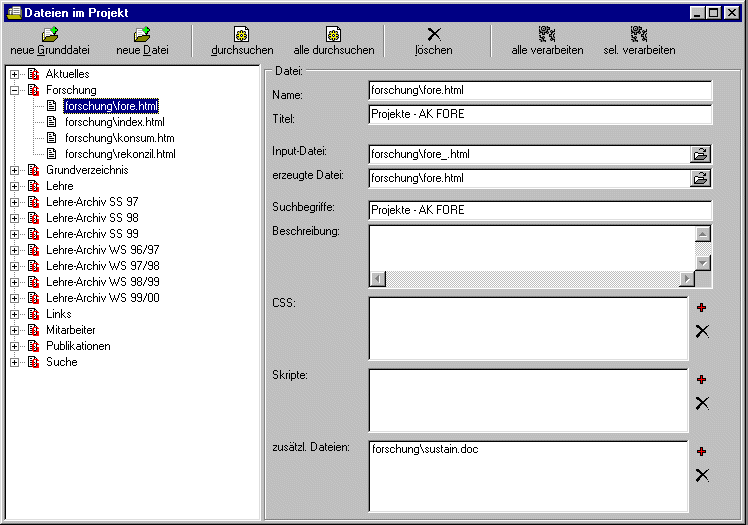Click inside the Skripte list box
748x525 pixels.
click(529, 401)
